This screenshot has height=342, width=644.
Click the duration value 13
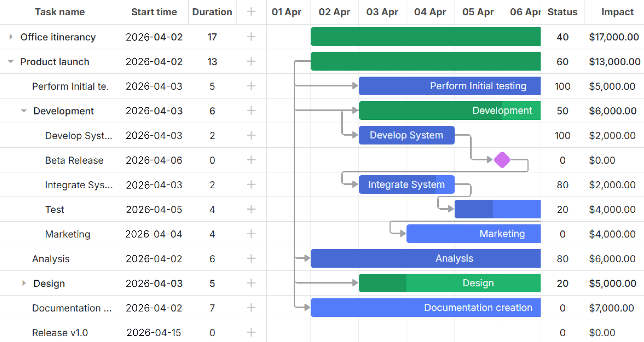(212, 61)
